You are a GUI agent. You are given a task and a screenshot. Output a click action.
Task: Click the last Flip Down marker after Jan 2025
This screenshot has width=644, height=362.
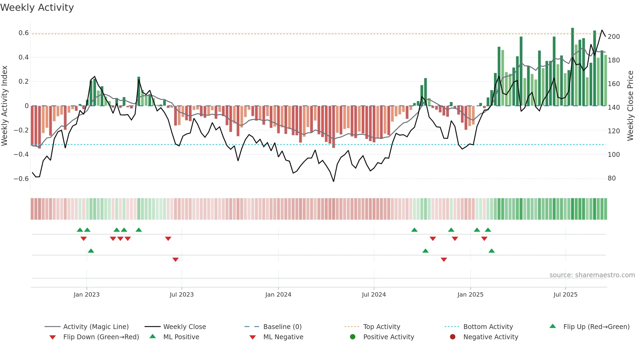coord(484,239)
